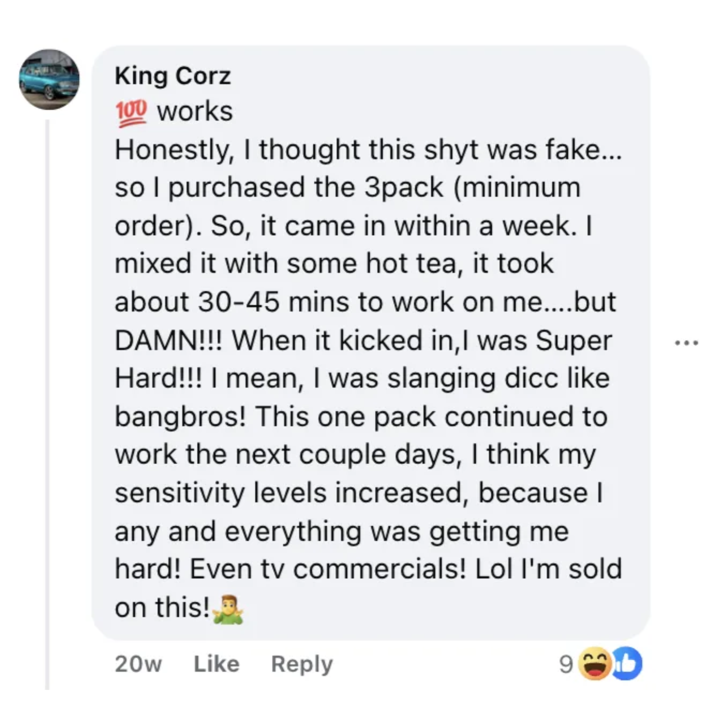This screenshot has height=728, width=728.
Task: Open the three-dot comment options menu
Action: click(x=687, y=343)
